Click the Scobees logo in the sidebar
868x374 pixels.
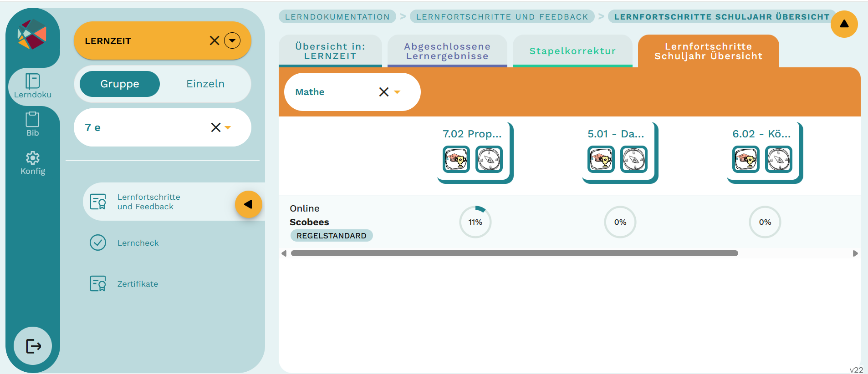pos(32,34)
